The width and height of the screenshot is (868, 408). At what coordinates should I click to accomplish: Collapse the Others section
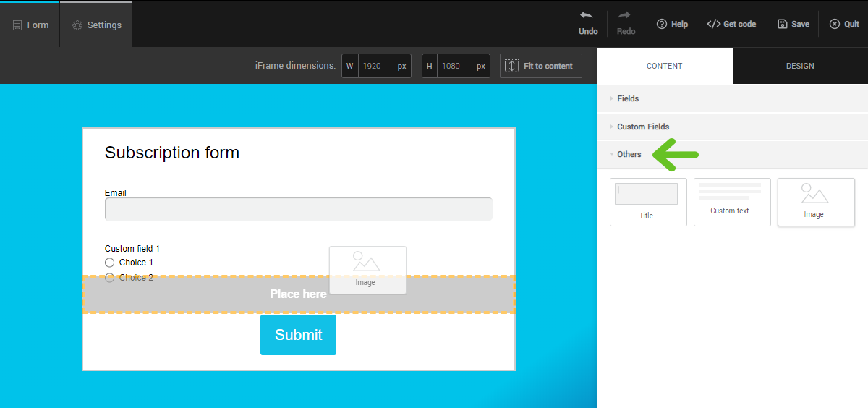(x=629, y=154)
